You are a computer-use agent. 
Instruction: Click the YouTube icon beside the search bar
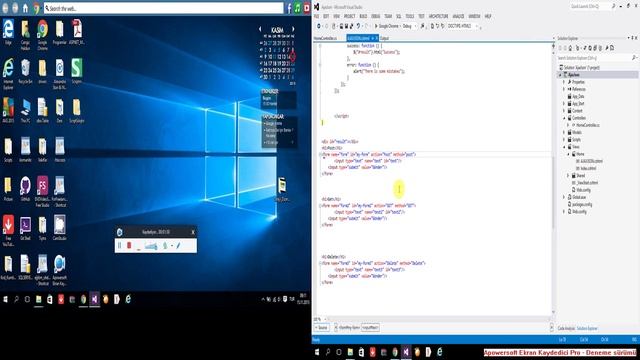click(x=307, y=8)
